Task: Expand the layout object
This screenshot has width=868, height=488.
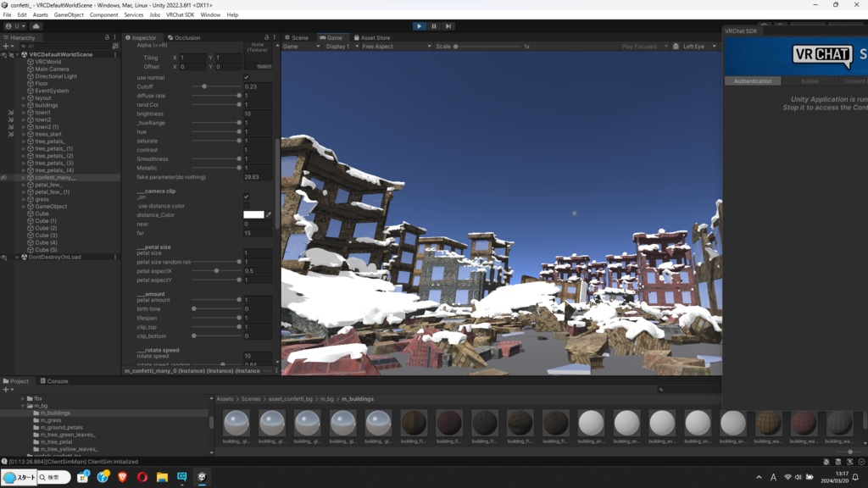Action: (24, 98)
